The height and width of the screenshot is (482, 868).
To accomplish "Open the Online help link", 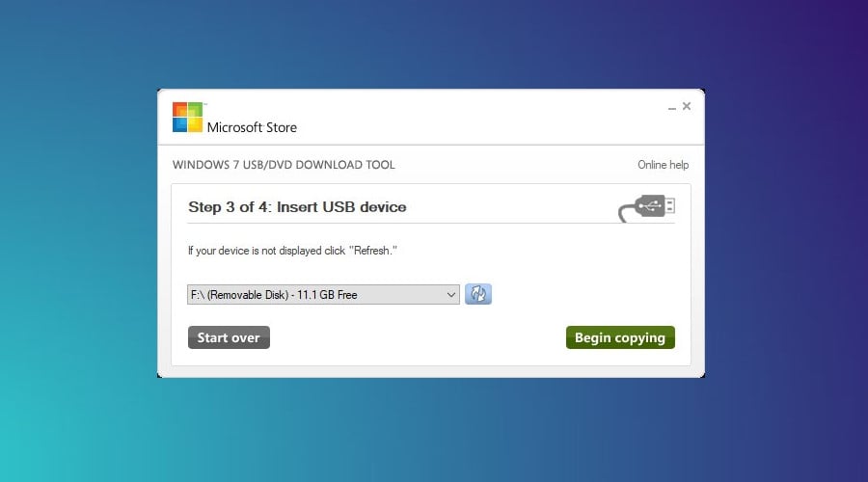I will (x=663, y=165).
